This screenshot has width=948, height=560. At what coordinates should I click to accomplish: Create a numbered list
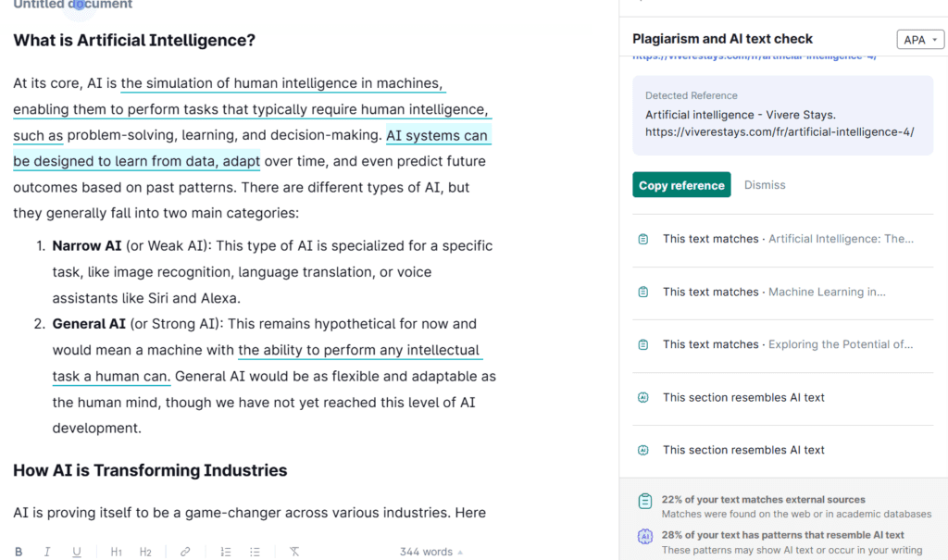[226, 552]
